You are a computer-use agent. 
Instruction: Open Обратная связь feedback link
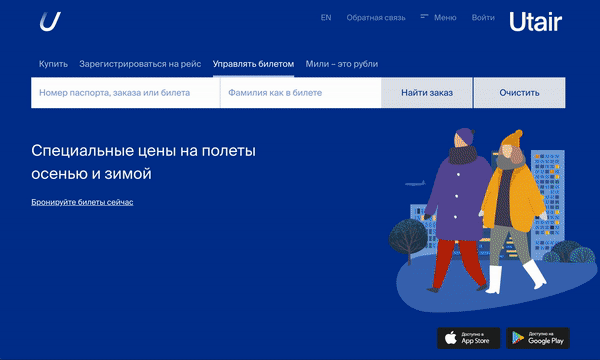coord(376,18)
